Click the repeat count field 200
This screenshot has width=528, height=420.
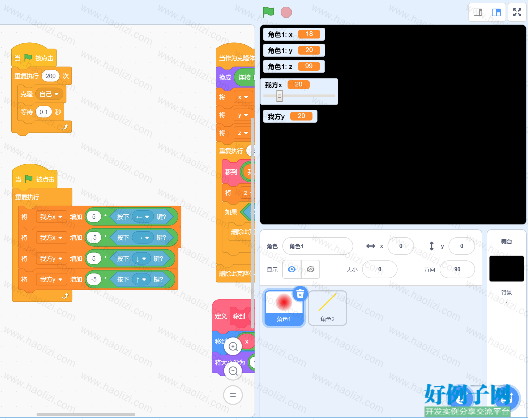(50, 76)
